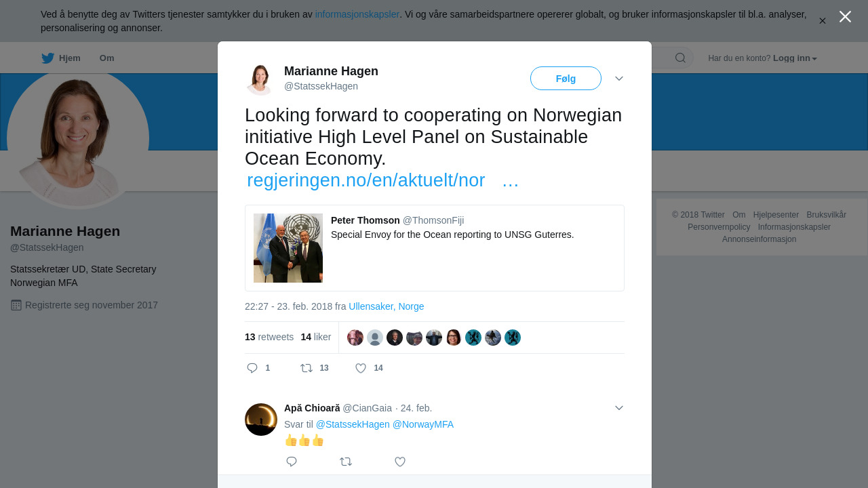The image size is (868, 488).
Task: Open the Om menu item in the top bar
Action: (106, 58)
